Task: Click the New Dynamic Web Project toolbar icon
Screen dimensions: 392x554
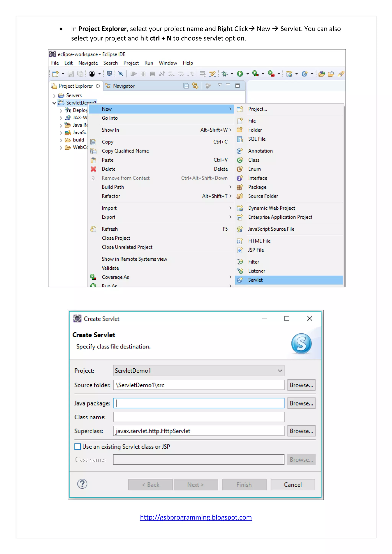Action: pos(289,74)
